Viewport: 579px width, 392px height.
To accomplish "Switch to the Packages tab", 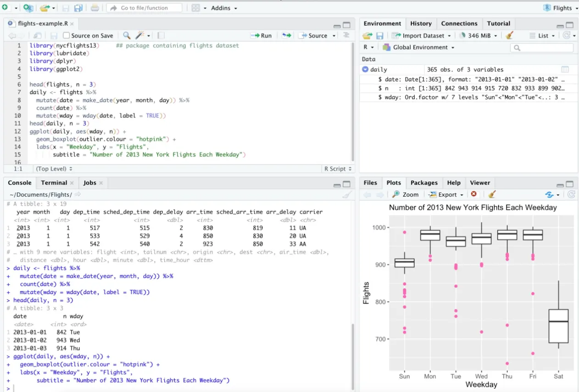I will 423,182.
